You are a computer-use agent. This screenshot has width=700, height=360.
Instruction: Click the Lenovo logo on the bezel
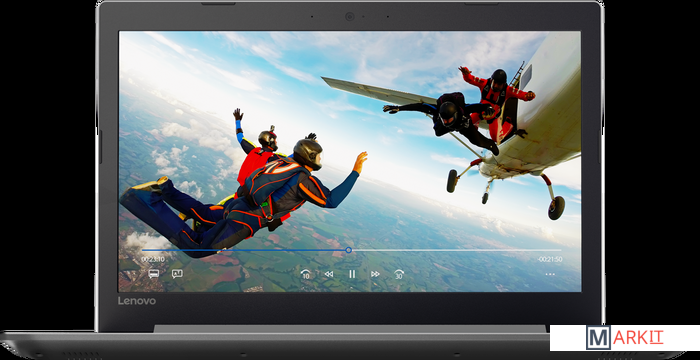coord(137,301)
